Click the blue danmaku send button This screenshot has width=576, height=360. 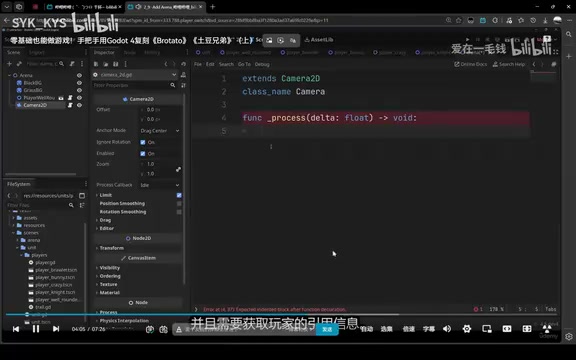tap(327, 329)
